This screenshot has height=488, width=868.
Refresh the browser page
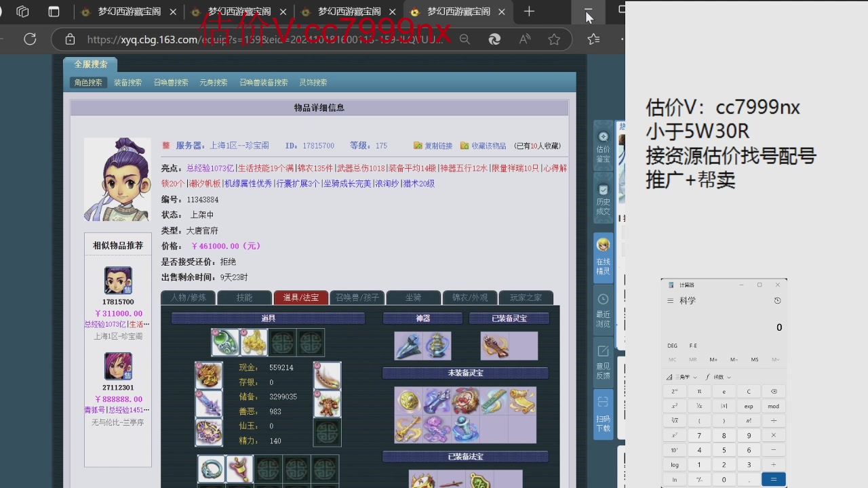click(30, 39)
